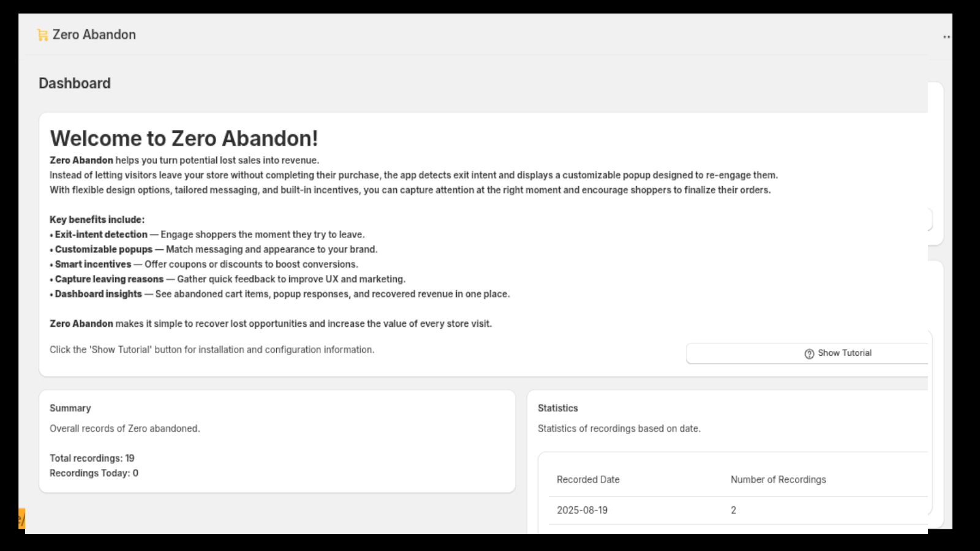Select the statistics row dated 2025-08-19

click(674, 510)
